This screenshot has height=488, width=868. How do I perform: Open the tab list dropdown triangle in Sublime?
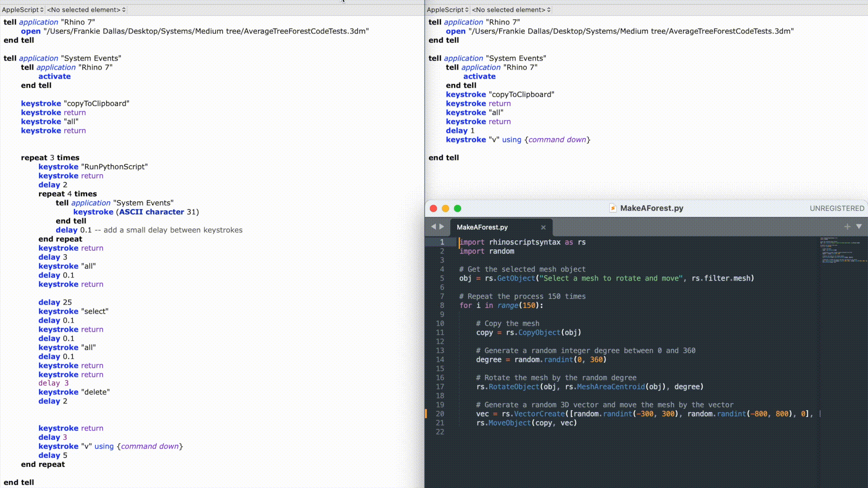pyautogui.click(x=859, y=226)
